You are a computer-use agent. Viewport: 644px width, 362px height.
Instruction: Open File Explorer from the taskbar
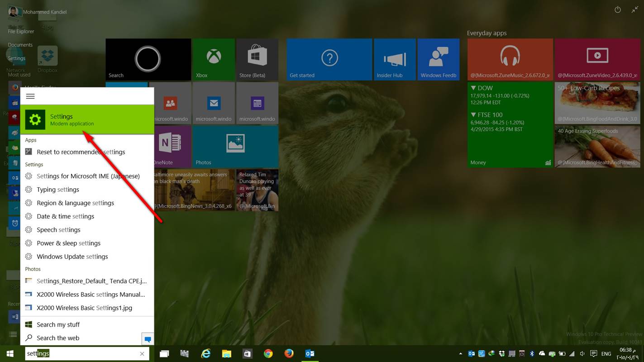[227, 354]
